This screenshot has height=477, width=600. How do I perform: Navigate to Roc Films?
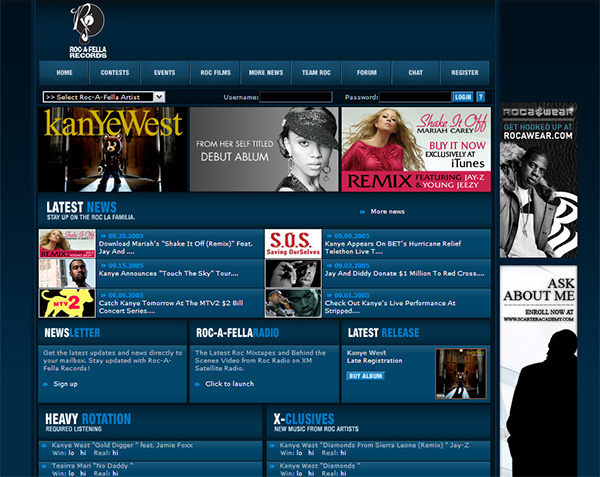[x=215, y=73]
